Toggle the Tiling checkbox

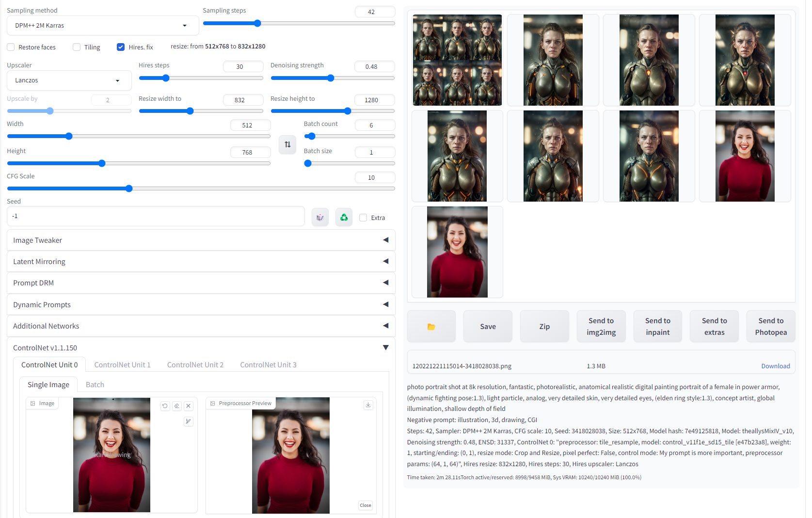click(77, 47)
